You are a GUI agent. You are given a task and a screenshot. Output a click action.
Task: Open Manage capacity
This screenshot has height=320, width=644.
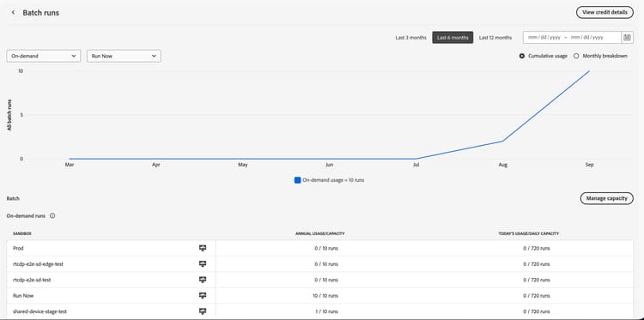[x=606, y=198]
